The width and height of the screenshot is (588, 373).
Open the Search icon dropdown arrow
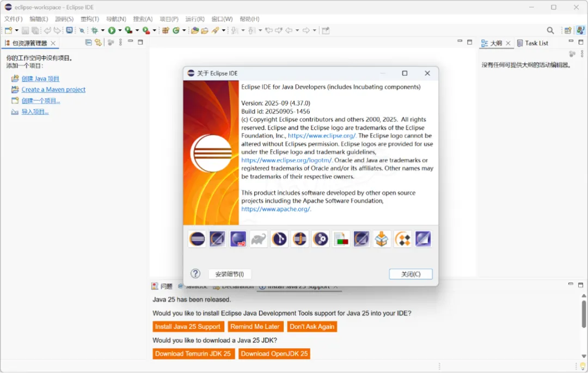tap(224, 30)
